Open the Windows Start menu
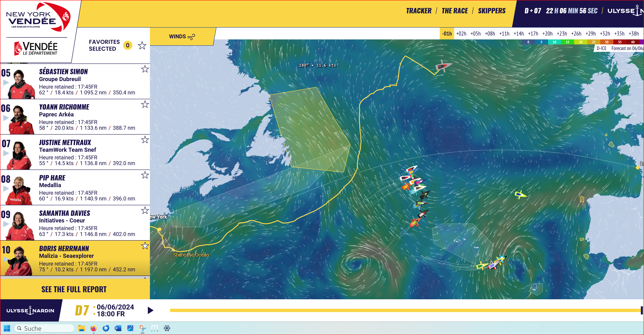 coord(7,328)
